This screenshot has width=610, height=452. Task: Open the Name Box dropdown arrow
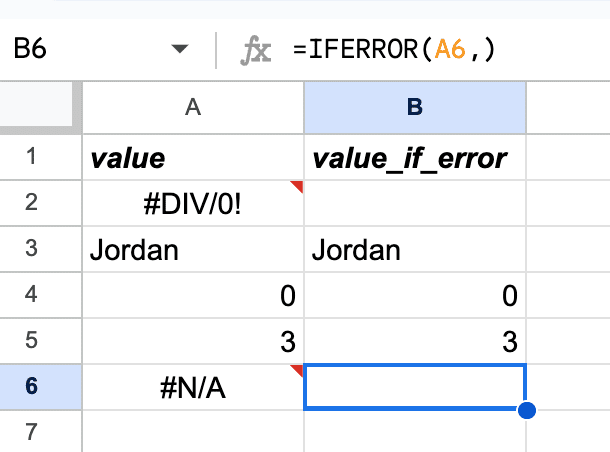click(x=180, y=50)
